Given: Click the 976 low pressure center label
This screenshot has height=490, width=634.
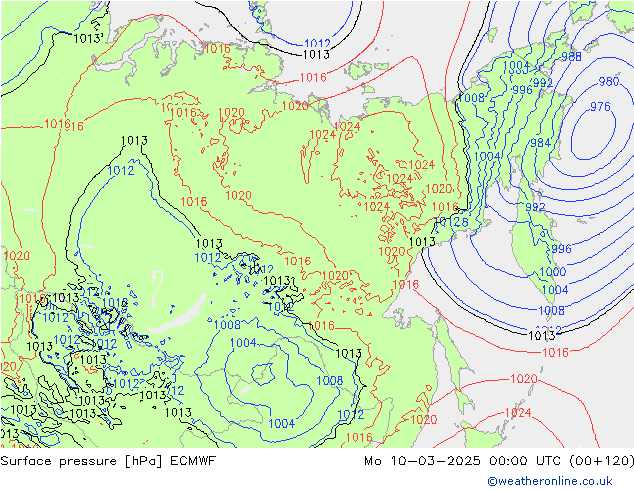Looking at the screenshot, I should point(600,107).
